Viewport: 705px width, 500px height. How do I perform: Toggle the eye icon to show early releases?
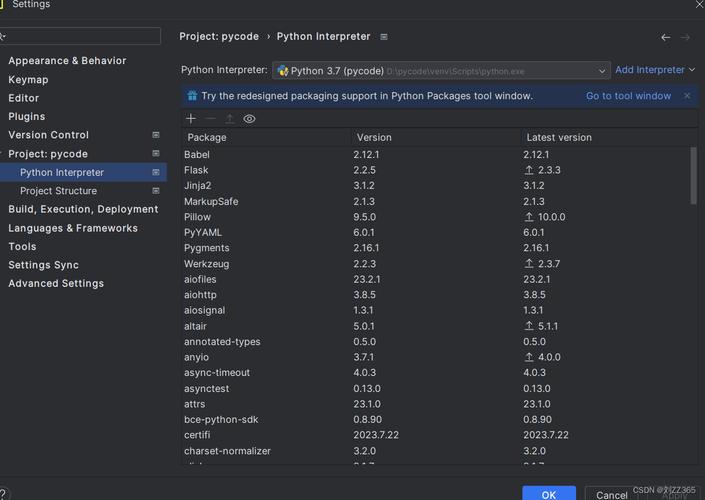tap(249, 119)
